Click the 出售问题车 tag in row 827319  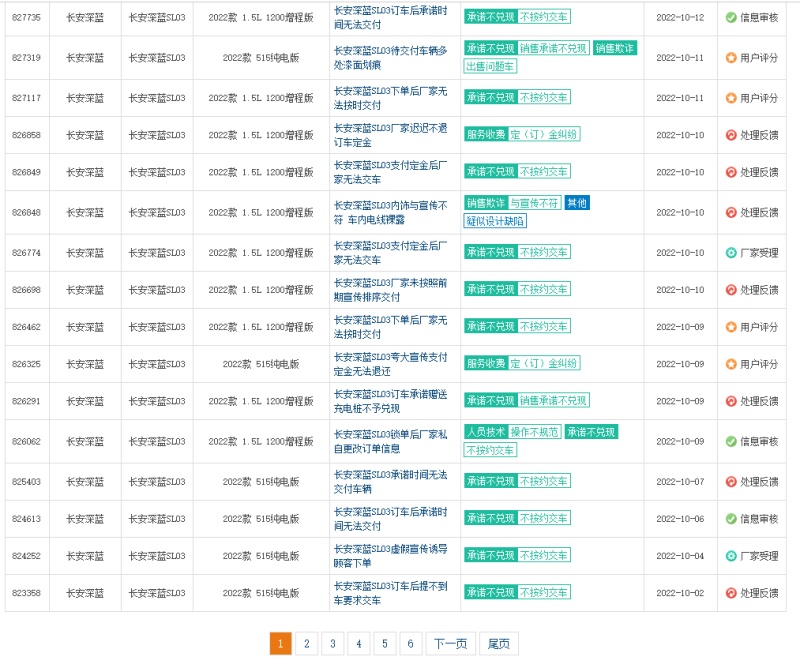pyautogui.click(x=490, y=66)
